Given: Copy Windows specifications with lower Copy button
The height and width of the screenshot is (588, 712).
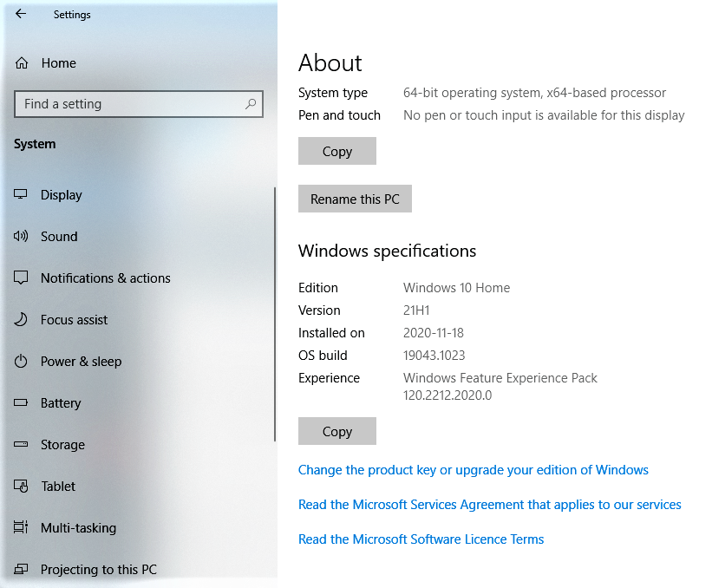Looking at the screenshot, I should tap(337, 431).
